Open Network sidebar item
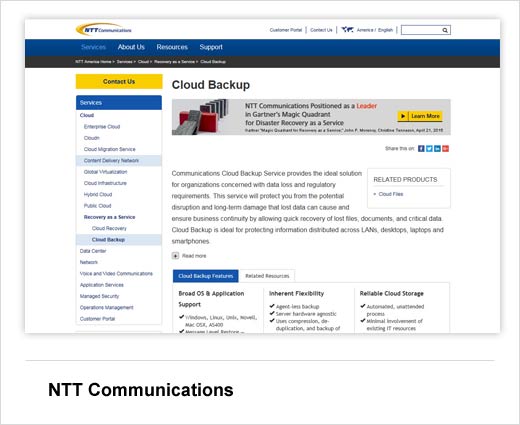This screenshot has height=425, width=520. 89,262
